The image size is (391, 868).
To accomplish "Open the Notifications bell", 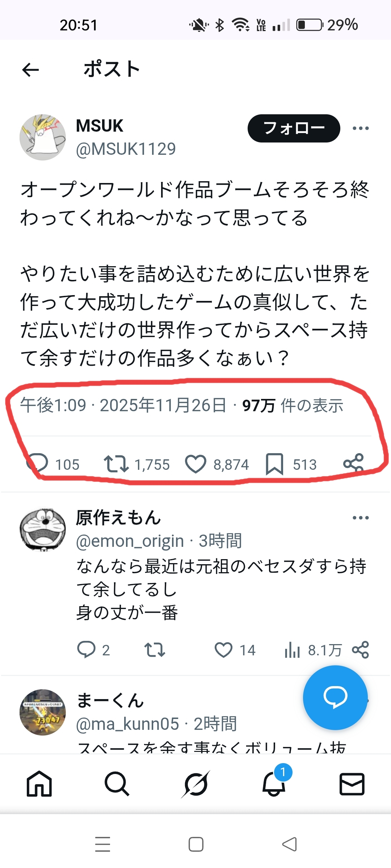I will [274, 784].
